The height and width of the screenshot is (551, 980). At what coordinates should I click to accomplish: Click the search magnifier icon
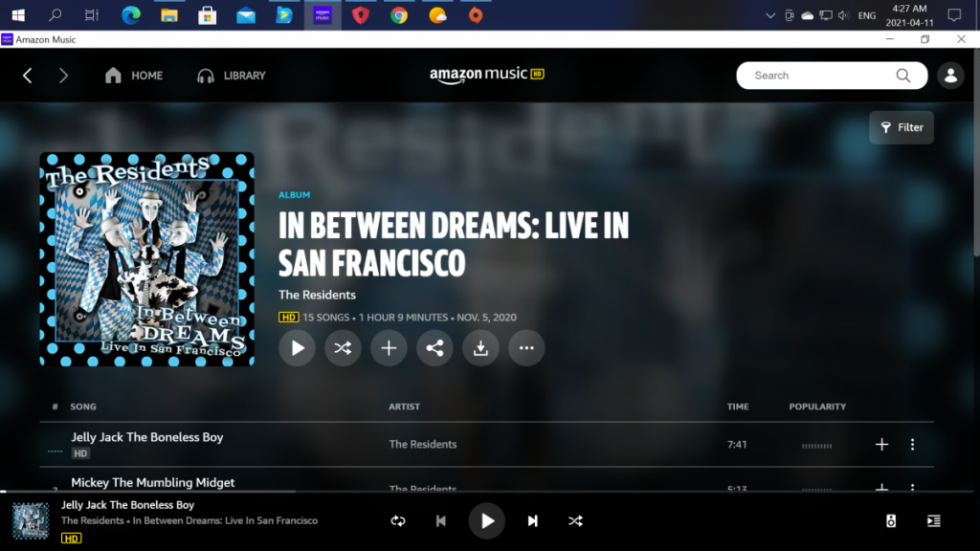click(903, 76)
